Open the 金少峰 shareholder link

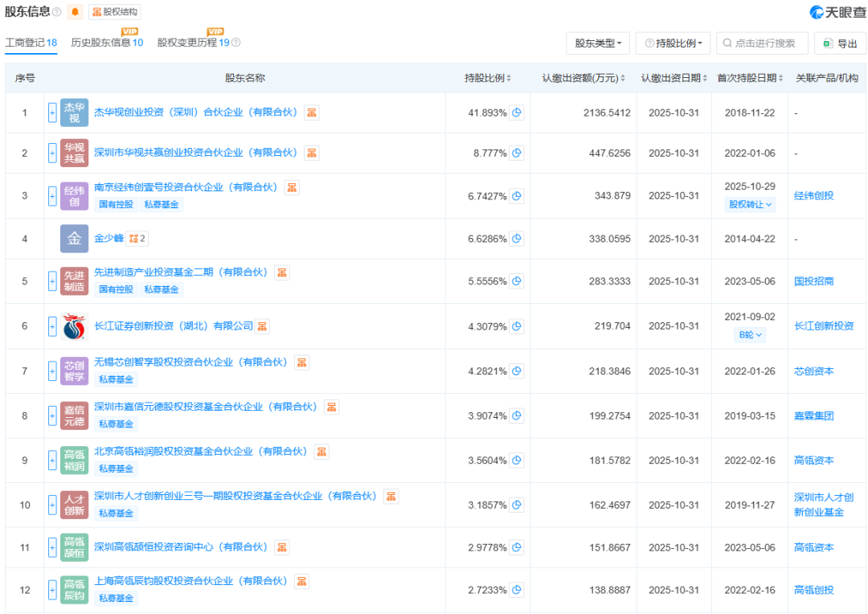[x=109, y=238]
